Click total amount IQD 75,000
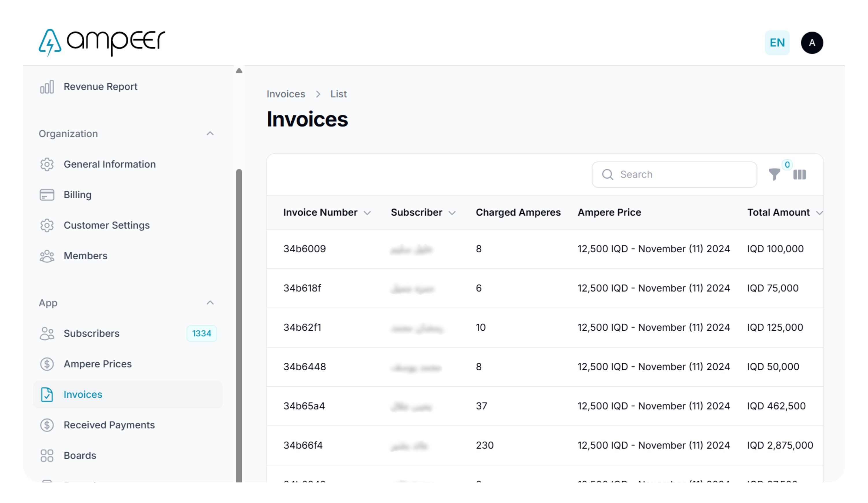The width and height of the screenshot is (868, 503). [x=773, y=288]
